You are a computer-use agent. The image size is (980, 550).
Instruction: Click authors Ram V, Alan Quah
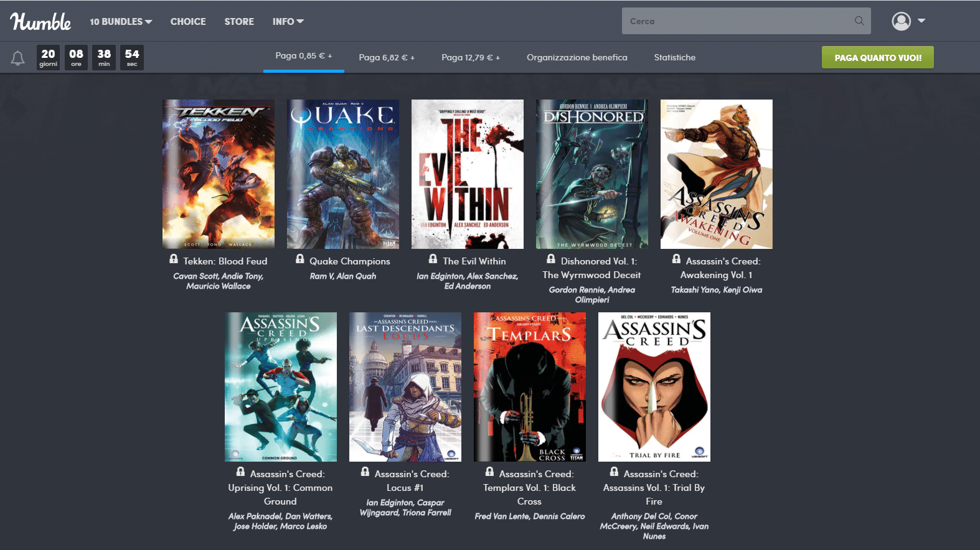point(343,276)
